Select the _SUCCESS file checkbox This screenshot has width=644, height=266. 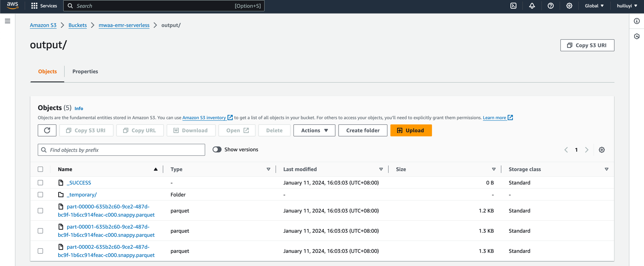pos(40,183)
